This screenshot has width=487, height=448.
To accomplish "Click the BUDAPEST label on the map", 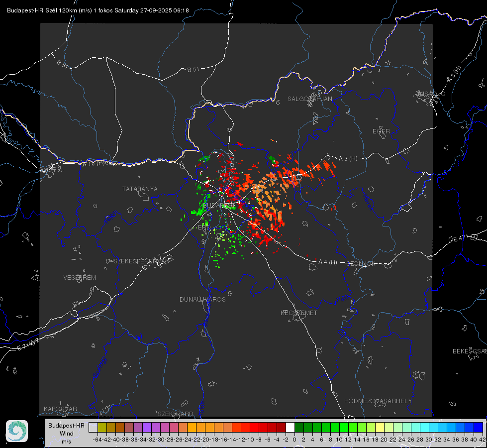I will tap(218, 206).
